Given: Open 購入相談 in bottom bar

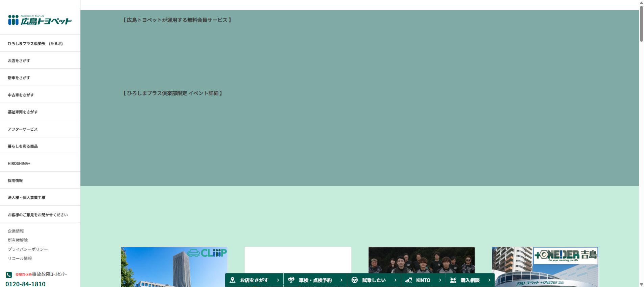Looking at the screenshot, I should (470, 280).
